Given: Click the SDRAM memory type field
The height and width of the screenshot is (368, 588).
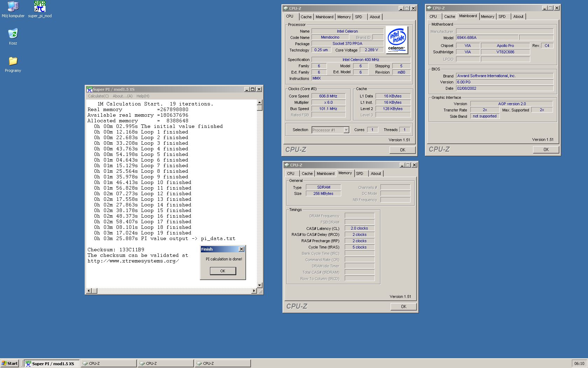Looking at the screenshot, I should coord(324,187).
